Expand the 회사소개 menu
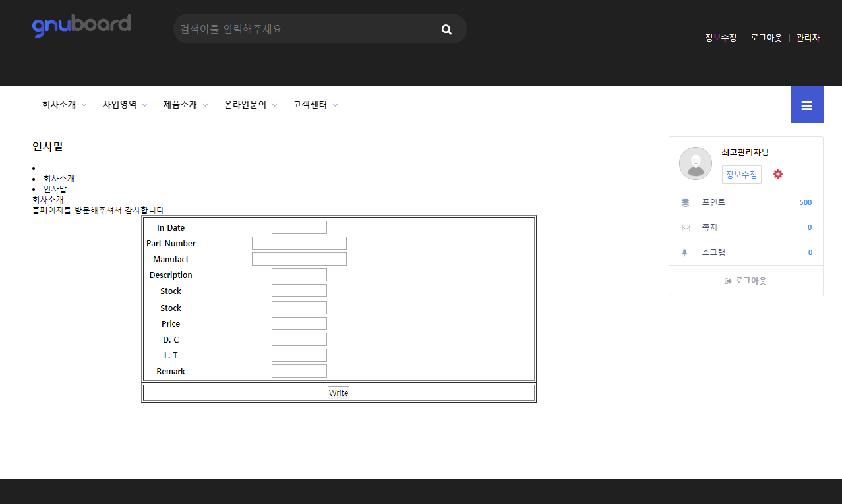The height and width of the screenshot is (504, 842). tap(63, 105)
